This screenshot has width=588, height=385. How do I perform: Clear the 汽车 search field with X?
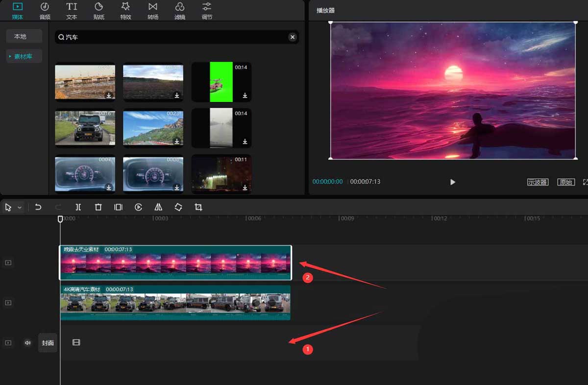click(292, 37)
